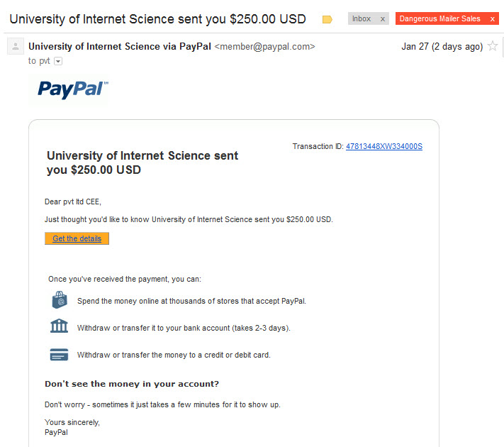
Task: Open the Dangerous Mailer Sales label
Action: point(439,18)
